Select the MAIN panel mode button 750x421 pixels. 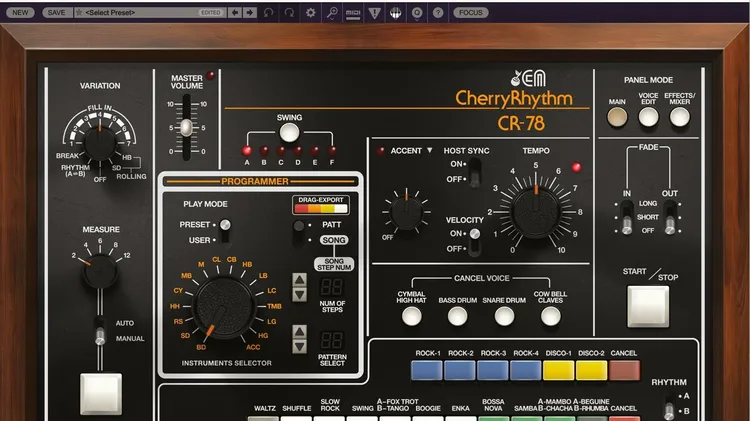(617, 117)
